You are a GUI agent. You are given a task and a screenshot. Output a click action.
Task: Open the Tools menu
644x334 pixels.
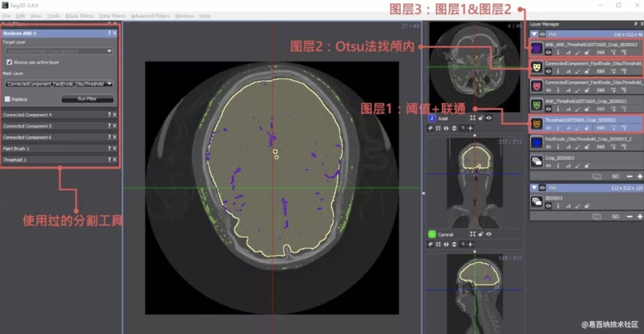coord(53,16)
